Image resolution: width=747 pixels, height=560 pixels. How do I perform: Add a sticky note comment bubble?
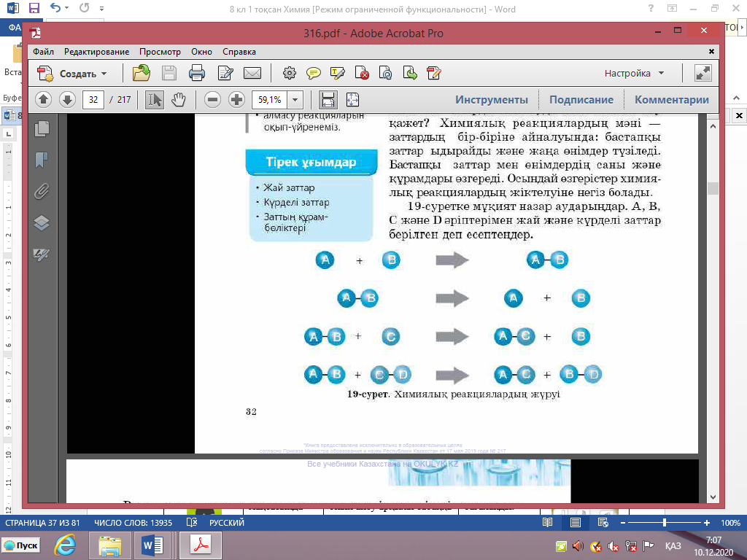[314, 74]
